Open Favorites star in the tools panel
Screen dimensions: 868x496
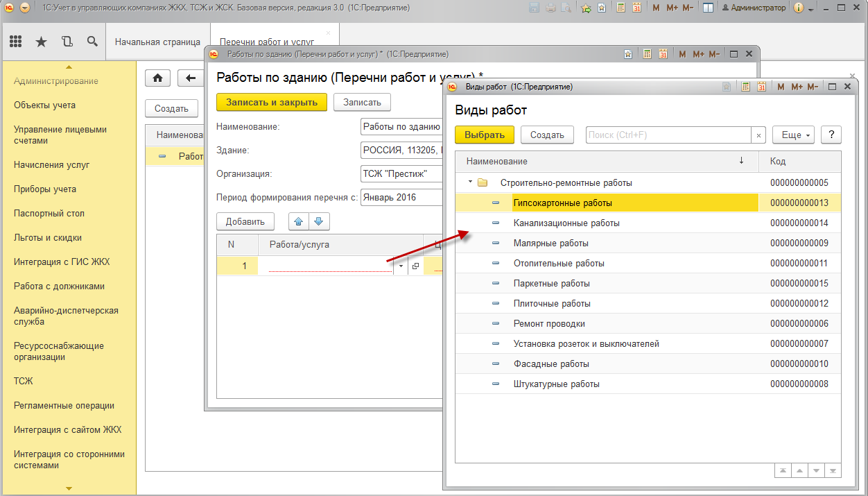tap(41, 42)
